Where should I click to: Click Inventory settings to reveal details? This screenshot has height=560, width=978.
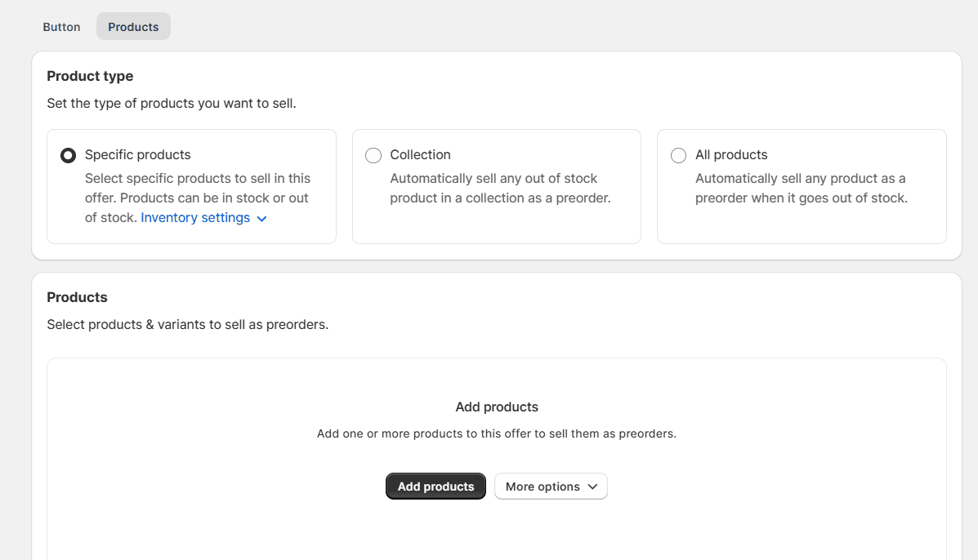pos(195,217)
